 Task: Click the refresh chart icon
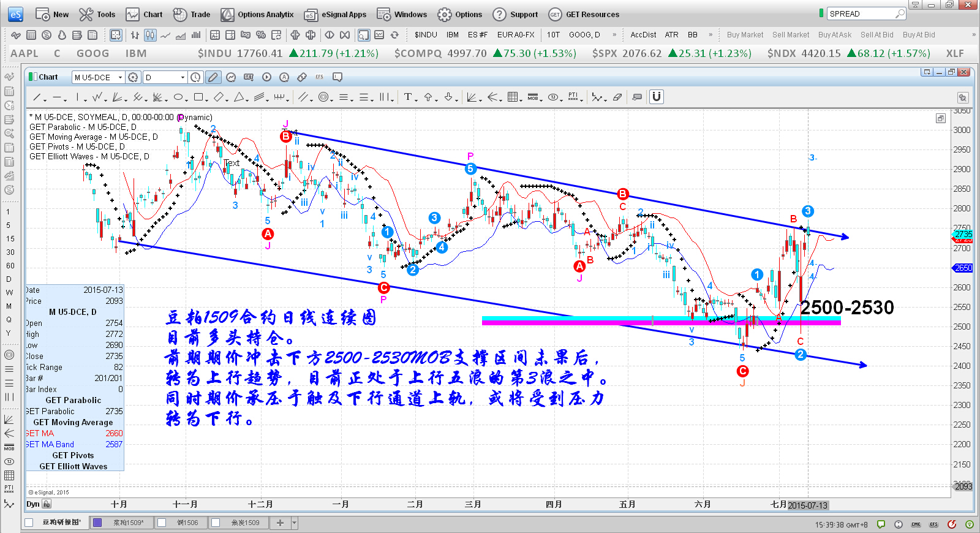394,35
